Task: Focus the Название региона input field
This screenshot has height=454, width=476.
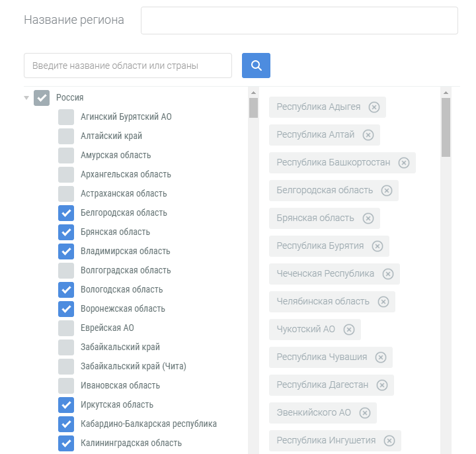Action: click(x=299, y=21)
